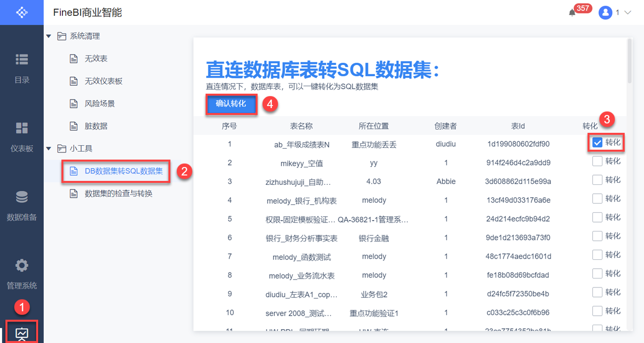Screen dimensions: 644x343
Task: Open the monitor chart icon at sidebar bottom
Action: point(22,333)
